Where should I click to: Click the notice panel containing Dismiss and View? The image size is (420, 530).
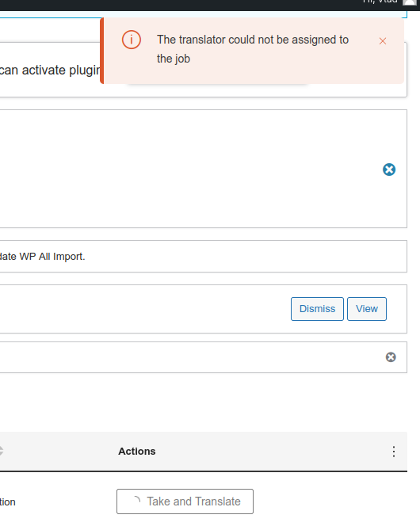203,309
